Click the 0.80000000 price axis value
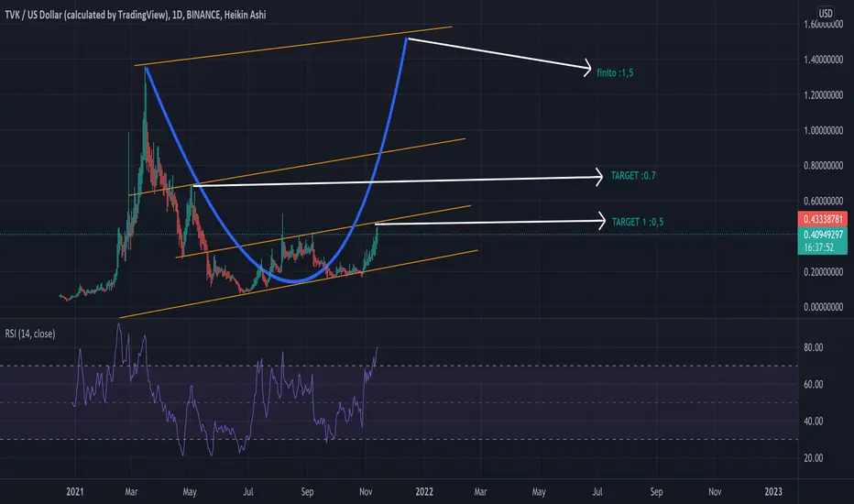The height and width of the screenshot is (504, 854). pyautogui.click(x=824, y=166)
